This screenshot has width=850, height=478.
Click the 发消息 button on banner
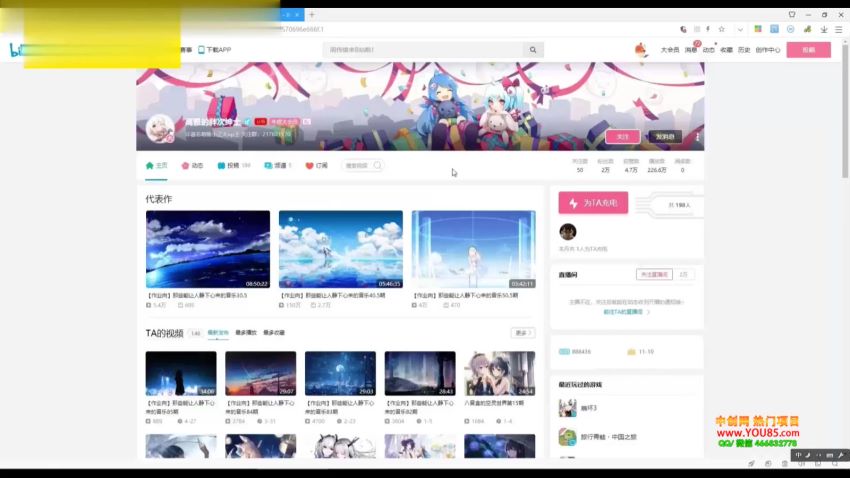pyautogui.click(x=665, y=137)
